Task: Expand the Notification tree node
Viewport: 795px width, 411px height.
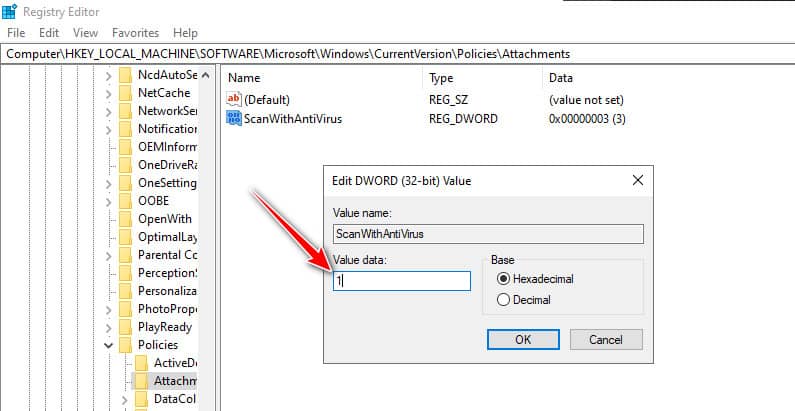Action: (109, 130)
